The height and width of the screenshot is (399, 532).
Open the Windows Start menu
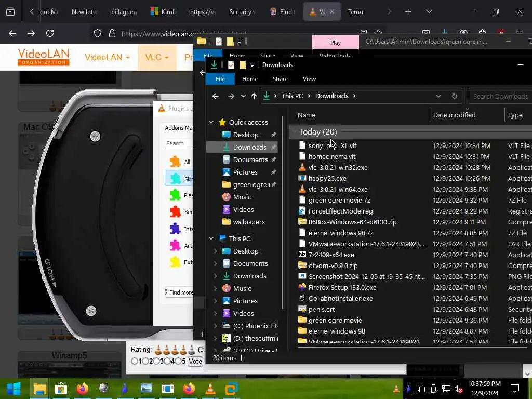point(14,389)
